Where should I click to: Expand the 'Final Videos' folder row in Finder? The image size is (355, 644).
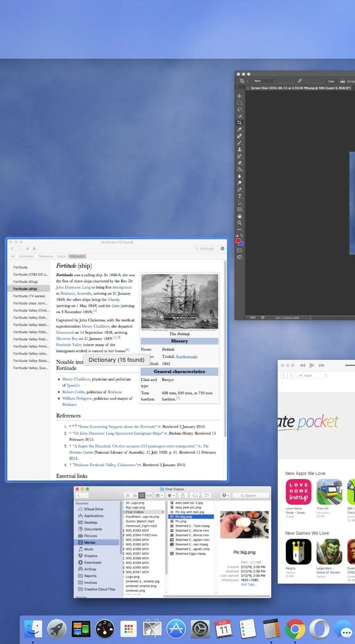click(163, 512)
